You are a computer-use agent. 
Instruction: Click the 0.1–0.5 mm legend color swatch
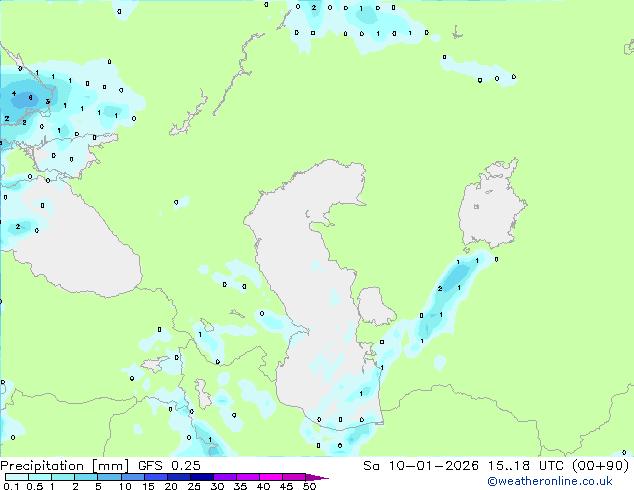(17, 477)
